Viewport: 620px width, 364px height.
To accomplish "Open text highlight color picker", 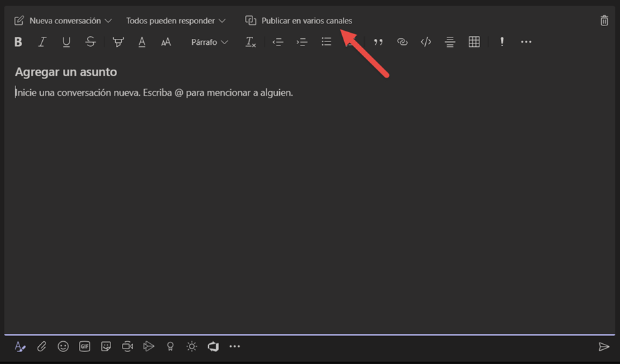I will point(119,42).
